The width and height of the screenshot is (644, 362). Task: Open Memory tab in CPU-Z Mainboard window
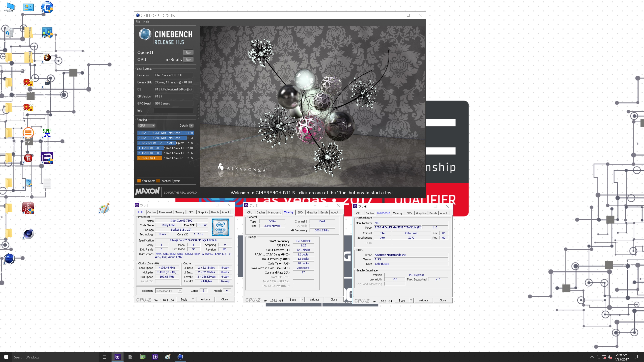397,213
